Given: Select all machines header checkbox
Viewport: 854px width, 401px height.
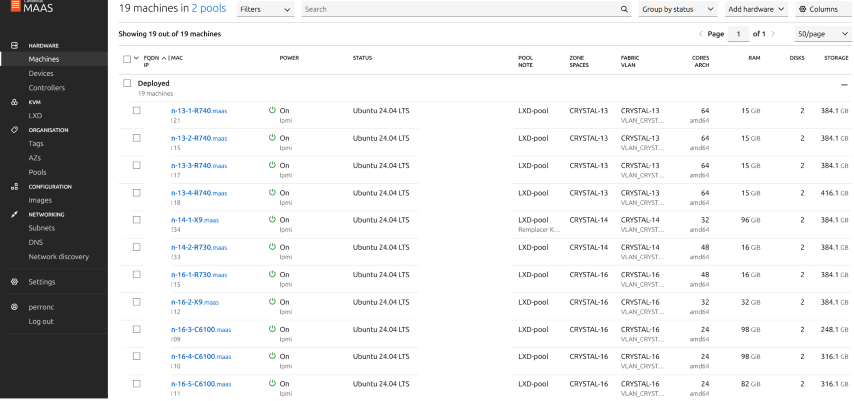Looking at the screenshot, I should point(127,59).
